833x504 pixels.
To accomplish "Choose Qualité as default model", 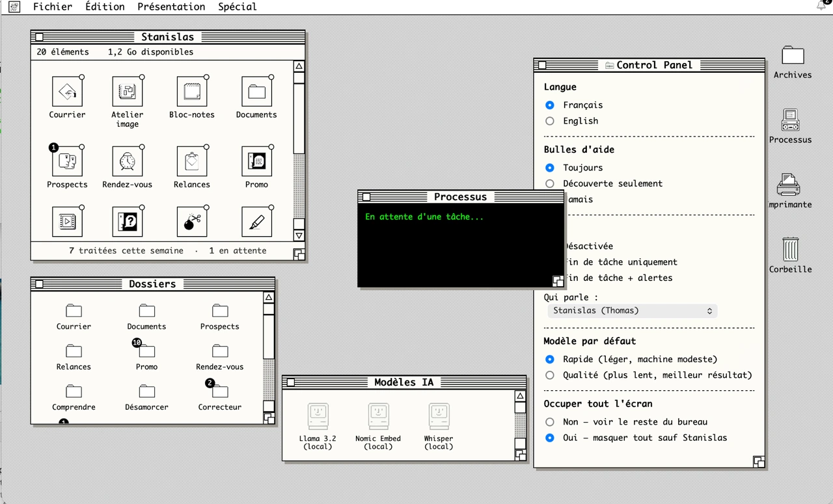I will (x=550, y=375).
